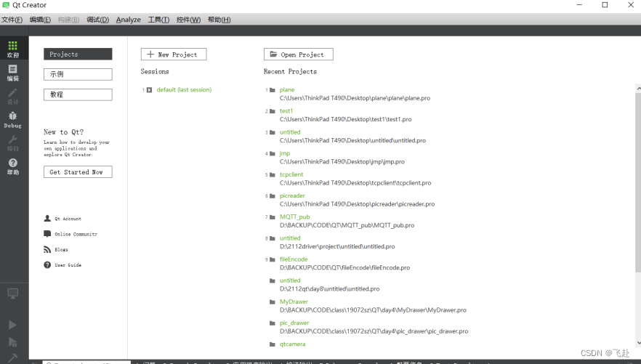641x364 pixels.
Task: Click folder icon next to tcpclient project
Action: tap(273, 175)
